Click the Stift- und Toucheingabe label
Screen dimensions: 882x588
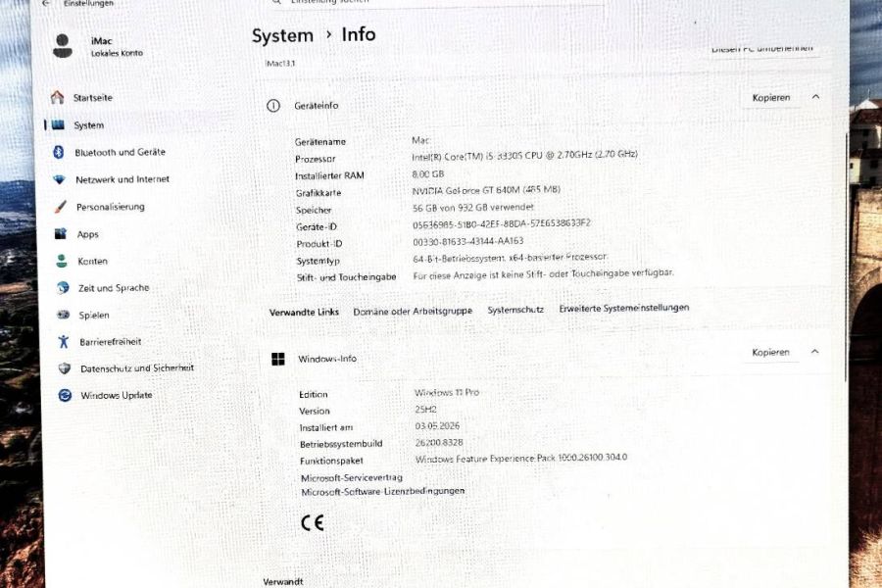[347, 277]
